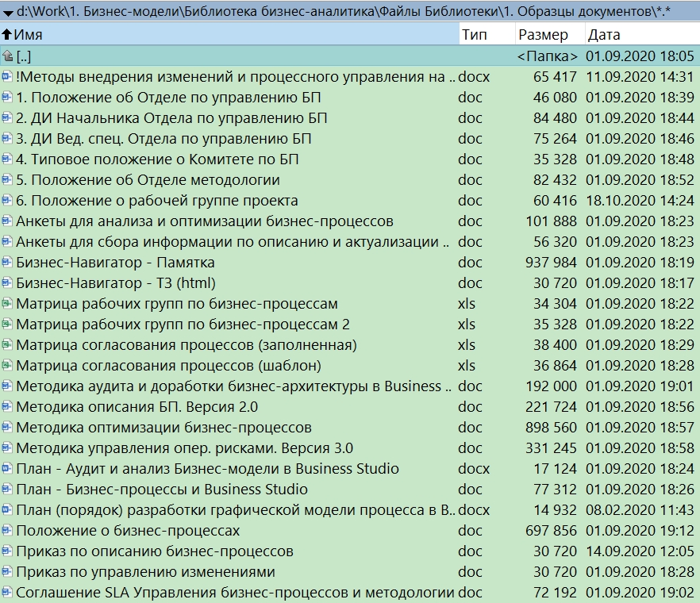The width and height of the screenshot is (700, 603).
Task: Click the date 14.09.2020 12:05
Action: [640, 551]
